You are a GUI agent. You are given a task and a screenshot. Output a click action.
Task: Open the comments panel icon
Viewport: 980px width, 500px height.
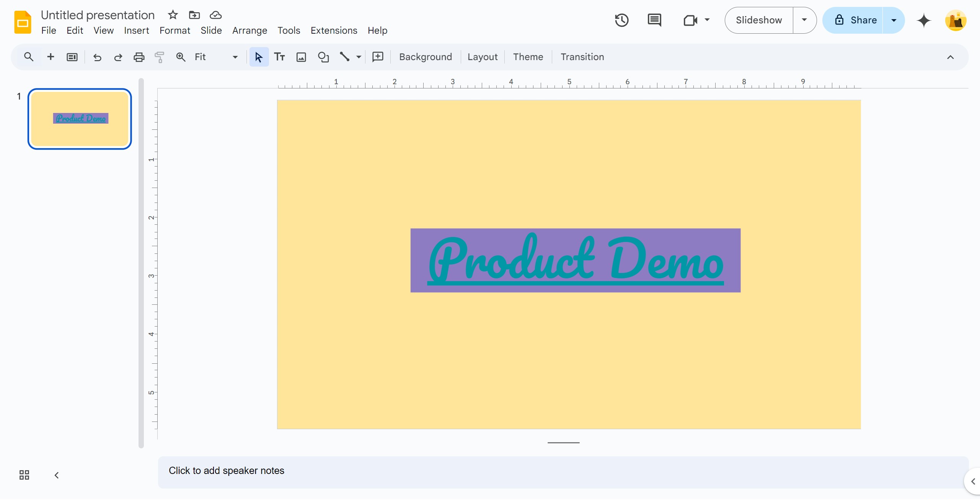point(654,20)
